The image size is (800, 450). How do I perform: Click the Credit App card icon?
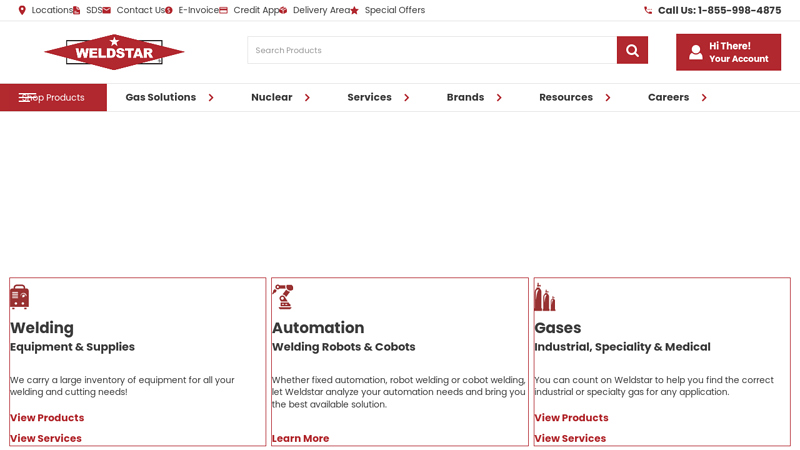223,10
